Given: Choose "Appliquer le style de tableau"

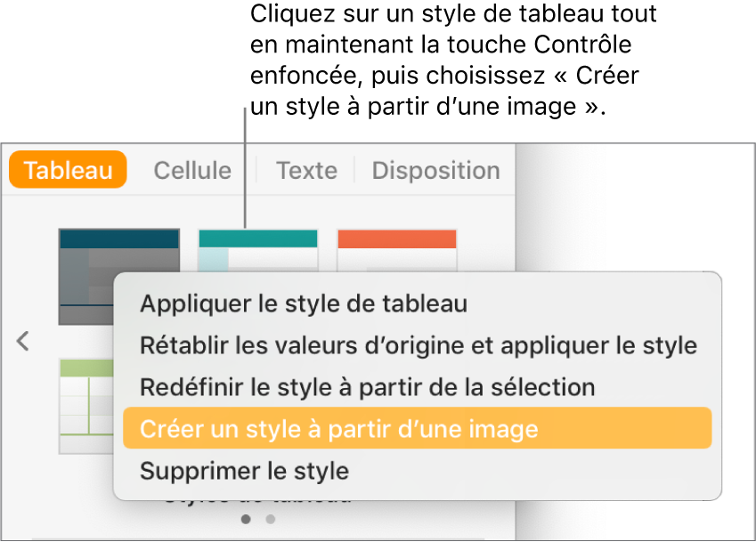Looking at the screenshot, I should coord(304,303).
